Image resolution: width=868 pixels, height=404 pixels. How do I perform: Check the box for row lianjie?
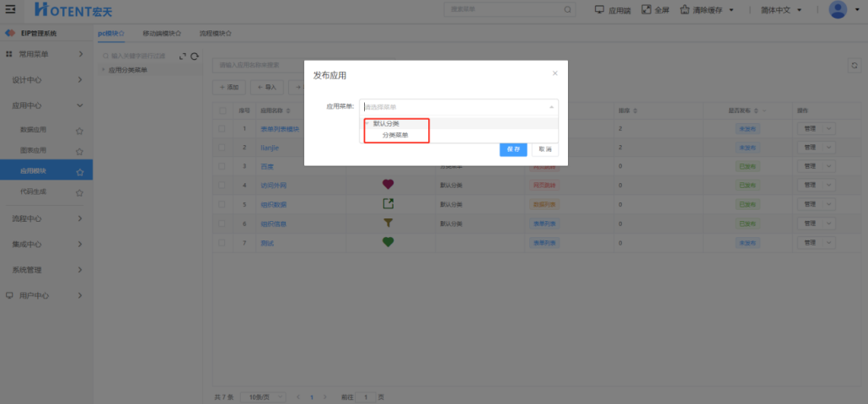[222, 148]
